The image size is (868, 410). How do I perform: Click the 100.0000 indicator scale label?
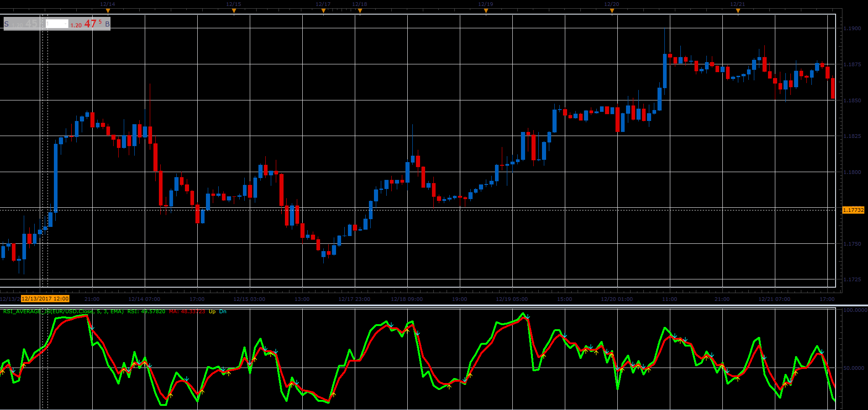pyautogui.click(x=855, y=310)
